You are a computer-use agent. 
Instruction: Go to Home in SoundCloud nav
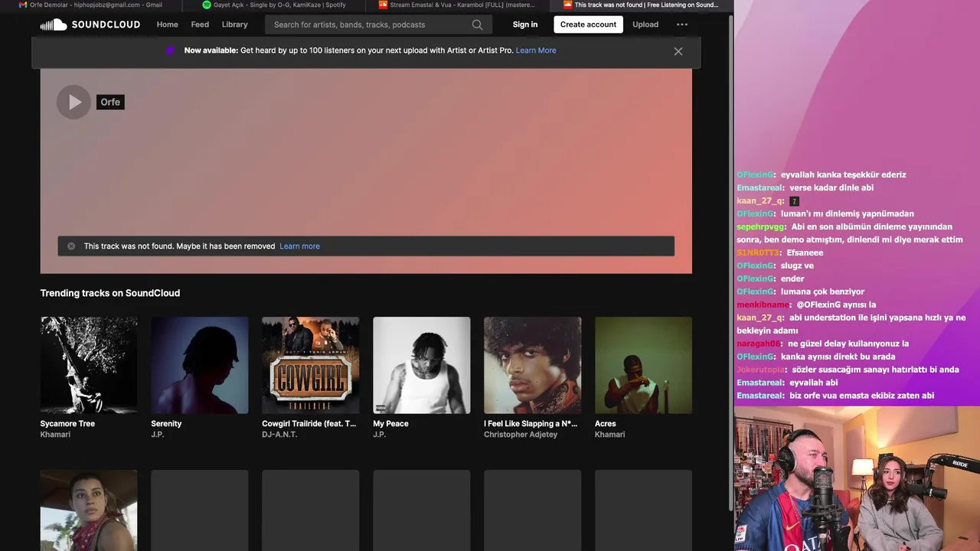(x=167, y=24)
